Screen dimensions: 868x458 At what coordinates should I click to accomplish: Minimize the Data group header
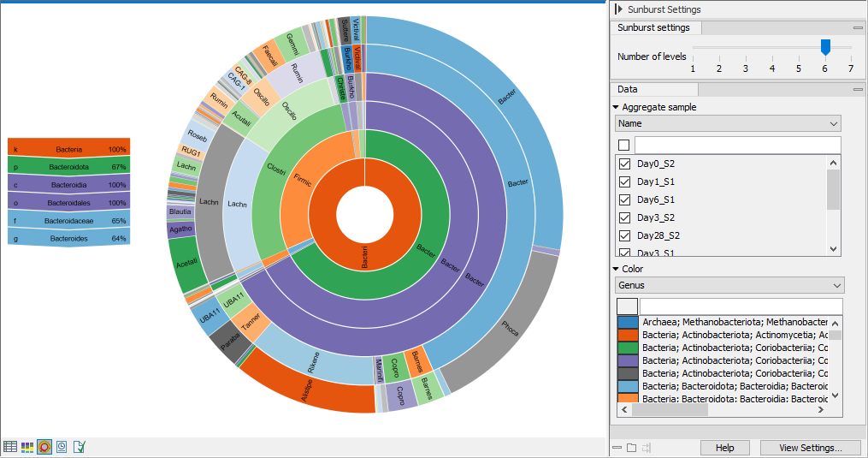[857, 90]
